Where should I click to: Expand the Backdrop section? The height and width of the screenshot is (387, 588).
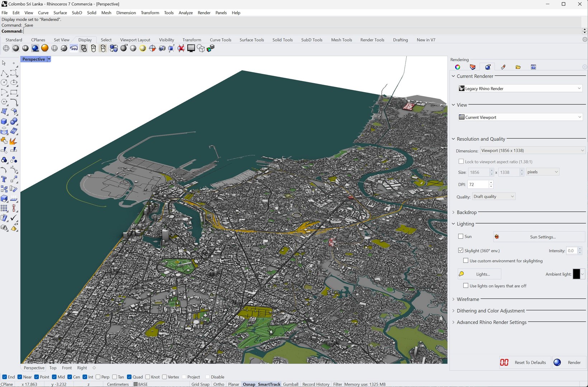[x=466, y=212]
